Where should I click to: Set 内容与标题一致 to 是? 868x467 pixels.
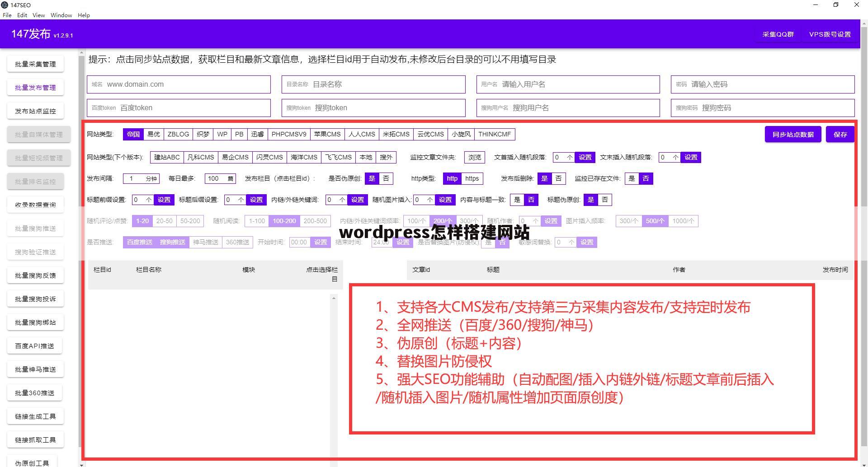point(517,200)
